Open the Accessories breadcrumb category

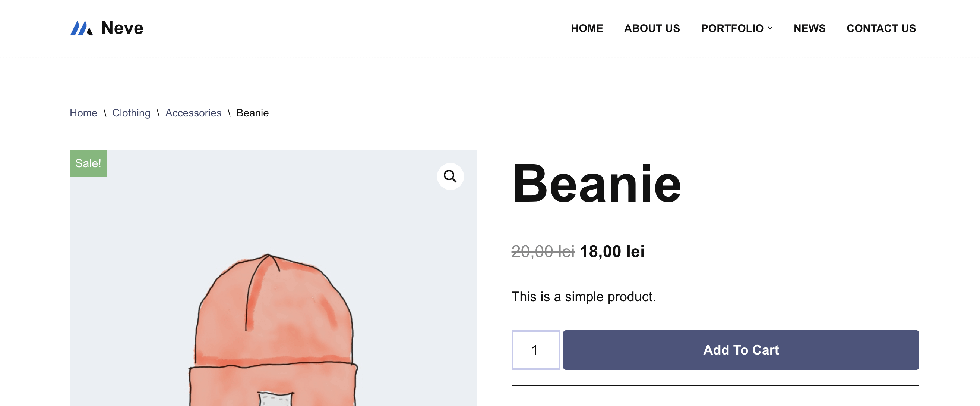(193, 113)
